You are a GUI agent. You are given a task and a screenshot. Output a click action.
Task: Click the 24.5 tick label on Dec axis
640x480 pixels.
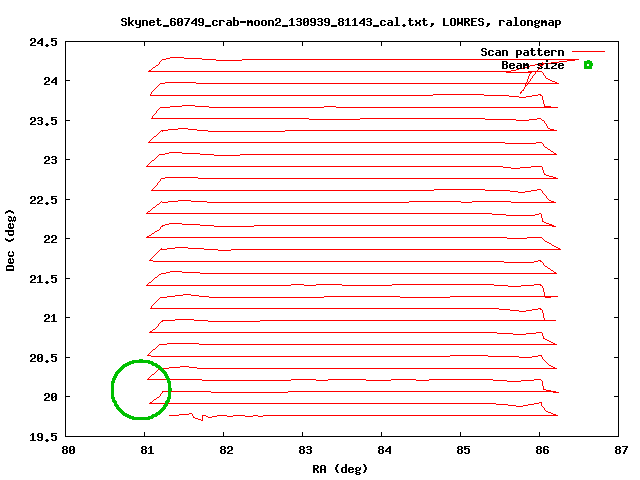pyautogui.click(x=43, y=42)
